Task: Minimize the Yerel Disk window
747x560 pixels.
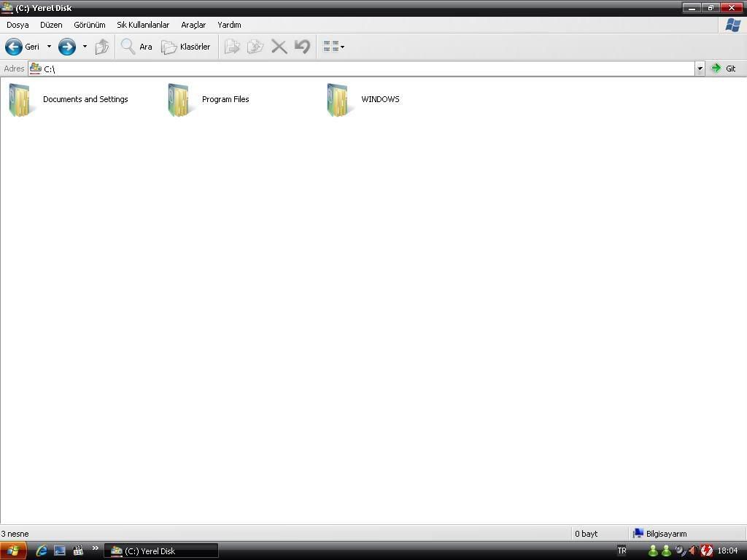Action: click(x=692, y=7)
